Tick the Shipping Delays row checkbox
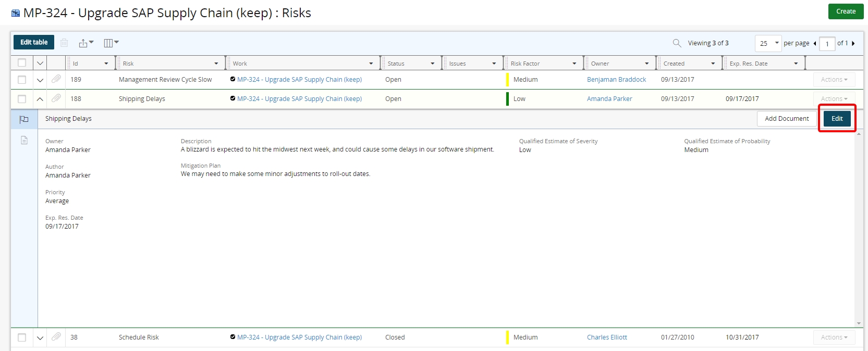 coord(22,99)
